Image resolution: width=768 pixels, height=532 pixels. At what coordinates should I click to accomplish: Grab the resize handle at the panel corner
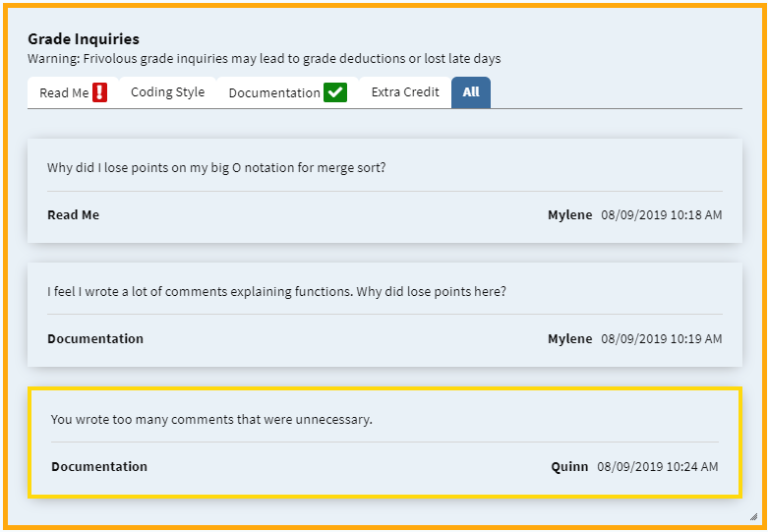point(753,517)
